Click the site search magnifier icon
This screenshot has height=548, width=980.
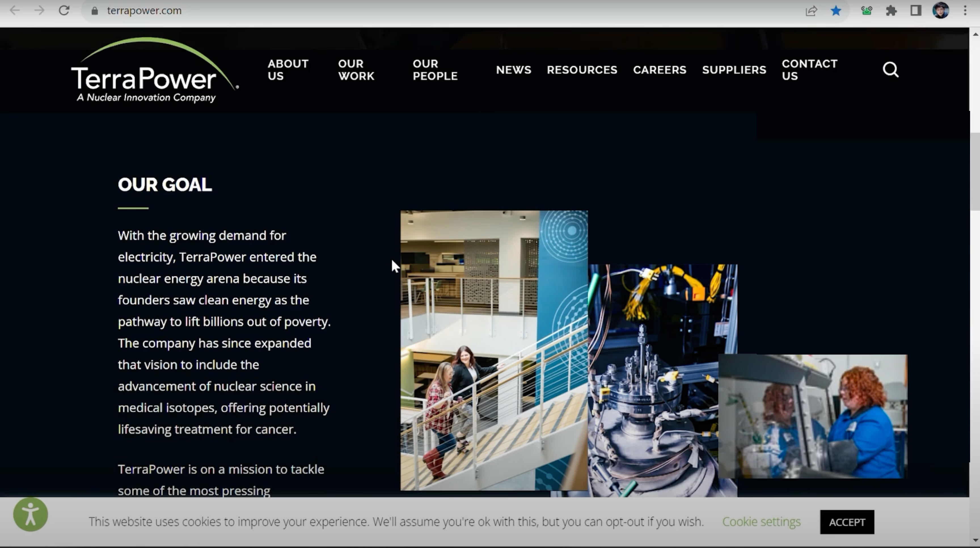[890, 70]
